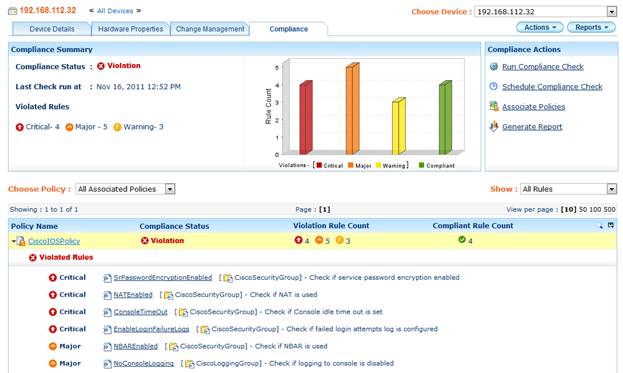Click the All Devices link

click(x=115, y=11)
